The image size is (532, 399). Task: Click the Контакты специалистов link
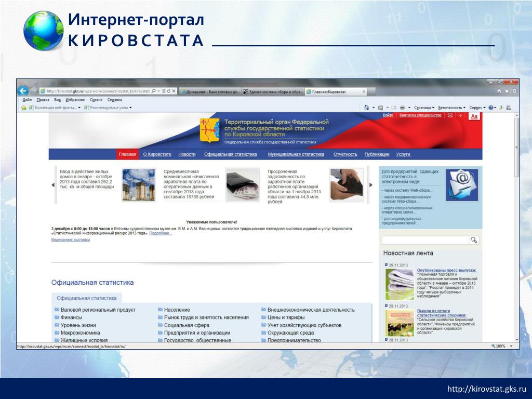point(420,115)
